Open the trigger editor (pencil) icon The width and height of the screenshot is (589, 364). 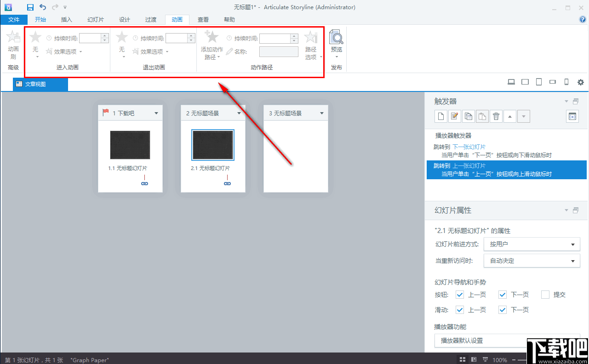(x=454, y=116)
